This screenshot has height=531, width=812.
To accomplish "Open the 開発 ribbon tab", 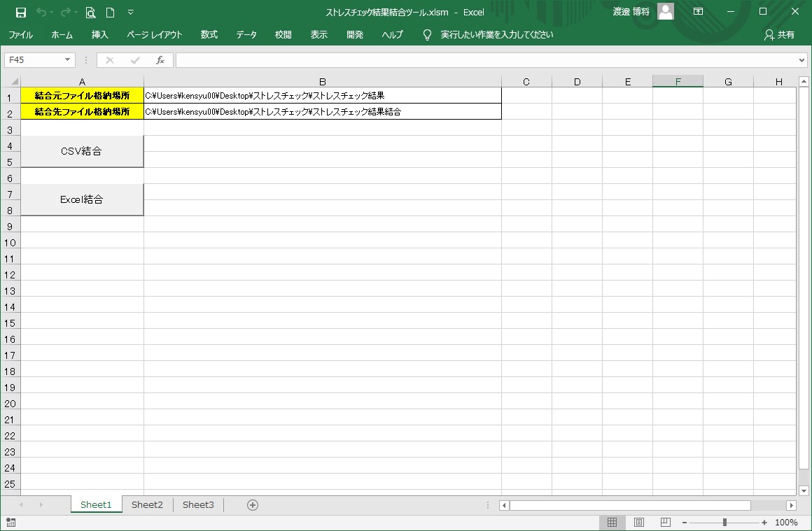I will coord(355,35).
